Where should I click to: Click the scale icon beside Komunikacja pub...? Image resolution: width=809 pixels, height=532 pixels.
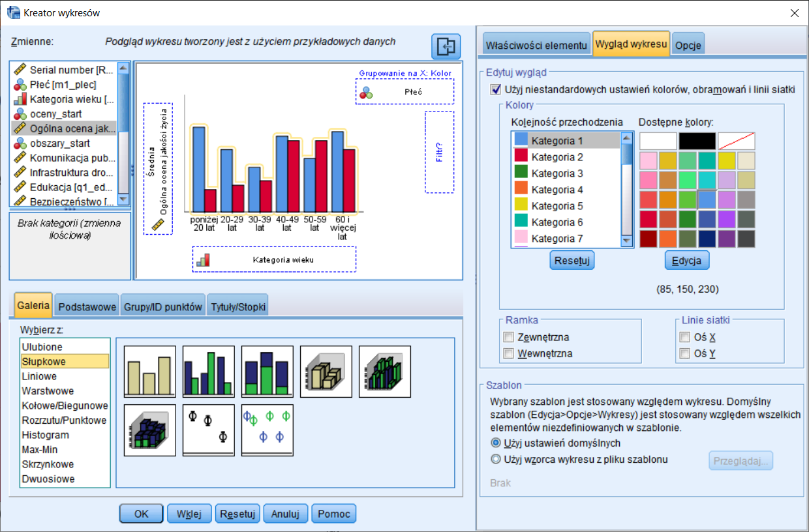pyautogui.click(x=20, y=158)
